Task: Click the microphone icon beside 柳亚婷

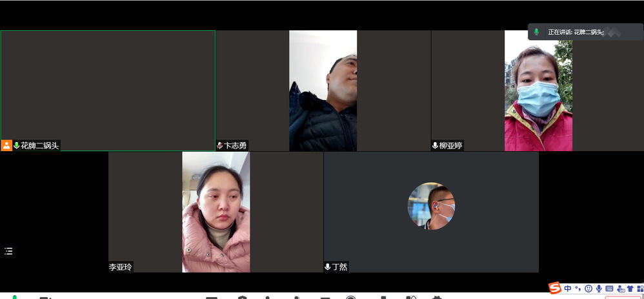Action: [435, 145]
